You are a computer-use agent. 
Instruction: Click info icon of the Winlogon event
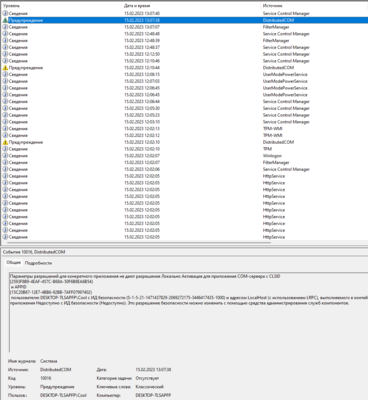[x=5, y=156]
